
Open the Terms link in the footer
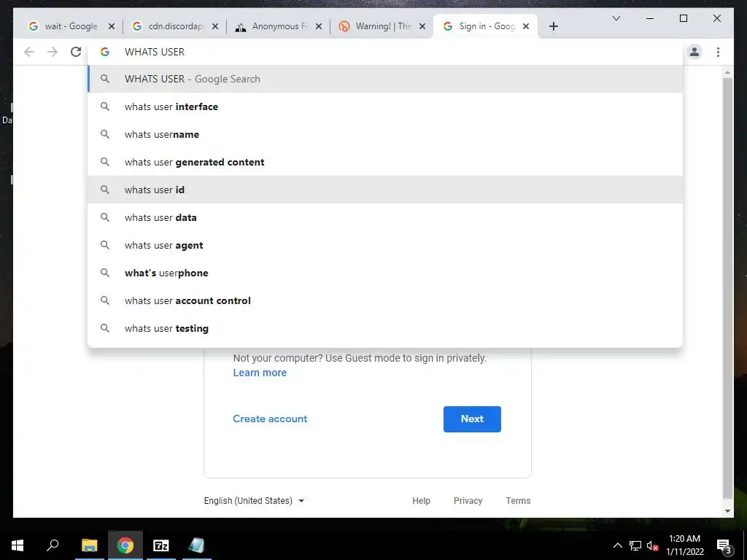518,500
